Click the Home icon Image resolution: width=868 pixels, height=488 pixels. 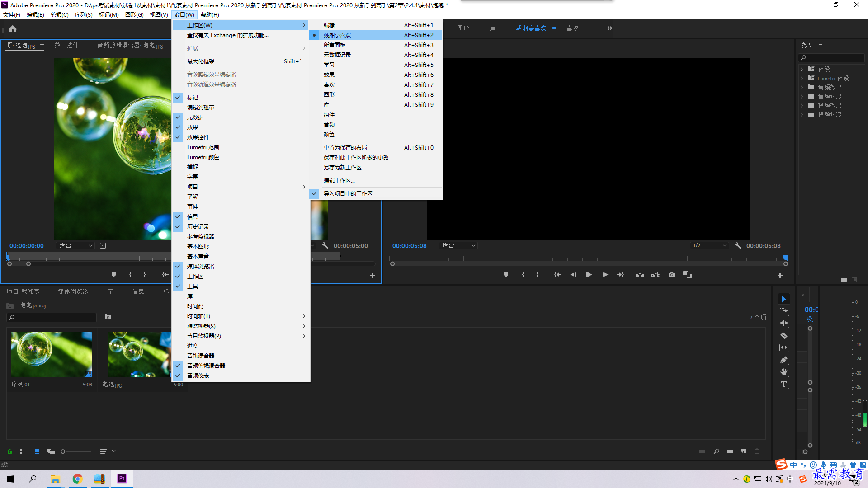pyautogui.click(x=13, y=28)
